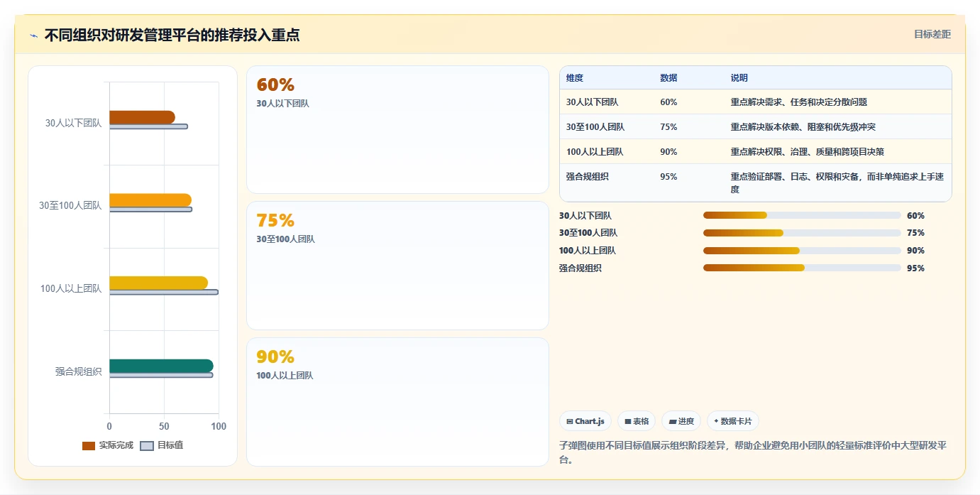Image resolution: width=980 pixels, height=495 pixels.
Task: Click the 95% label beside progress bars
Action: [x=915, y=268]
